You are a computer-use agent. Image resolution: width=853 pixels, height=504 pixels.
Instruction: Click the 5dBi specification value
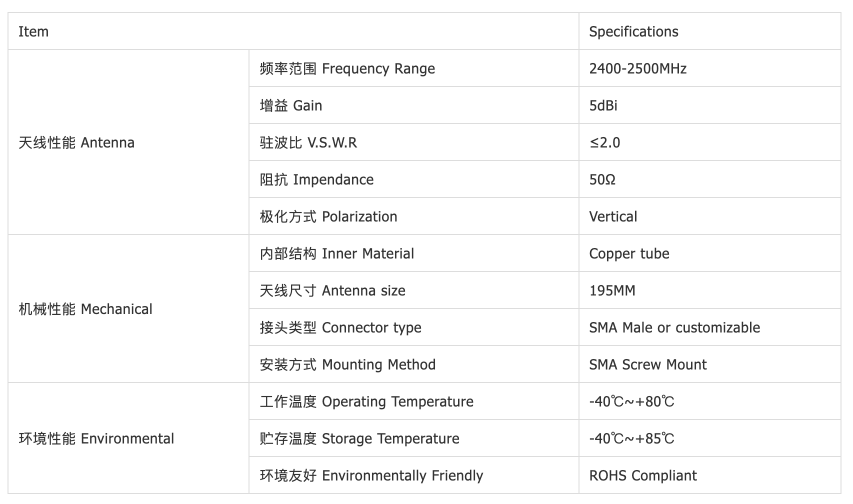(603, 105)
